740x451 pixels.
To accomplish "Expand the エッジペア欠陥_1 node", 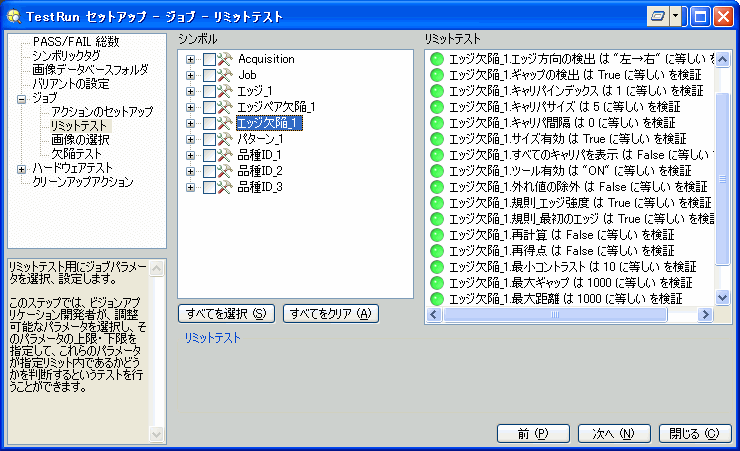I will pos(190,107).
